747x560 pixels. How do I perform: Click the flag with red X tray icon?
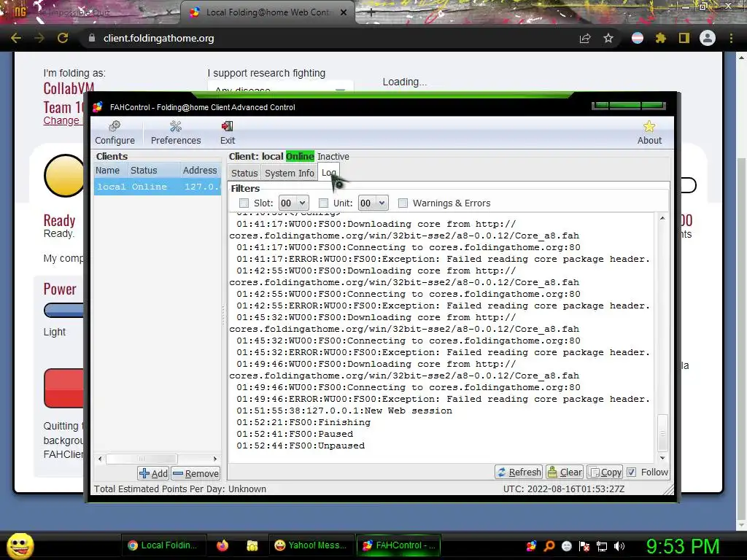pyautogui.click(x=584, y=545)
